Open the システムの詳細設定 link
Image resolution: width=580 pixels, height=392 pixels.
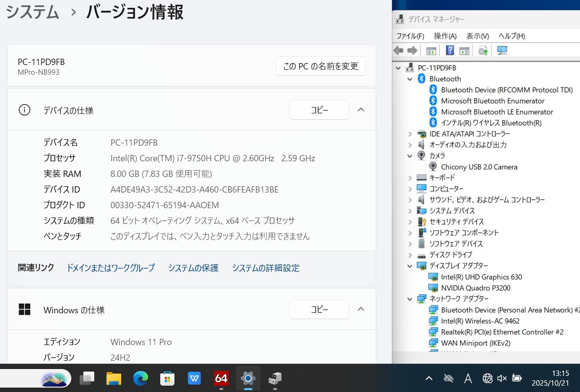pos(265,268)
